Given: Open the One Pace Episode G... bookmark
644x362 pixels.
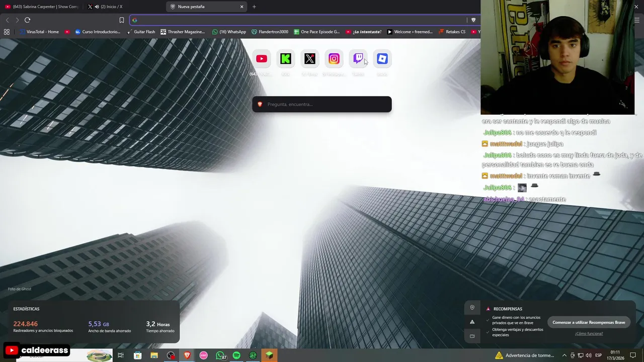Looking at the screenshot, I should (x=317, y=32).
